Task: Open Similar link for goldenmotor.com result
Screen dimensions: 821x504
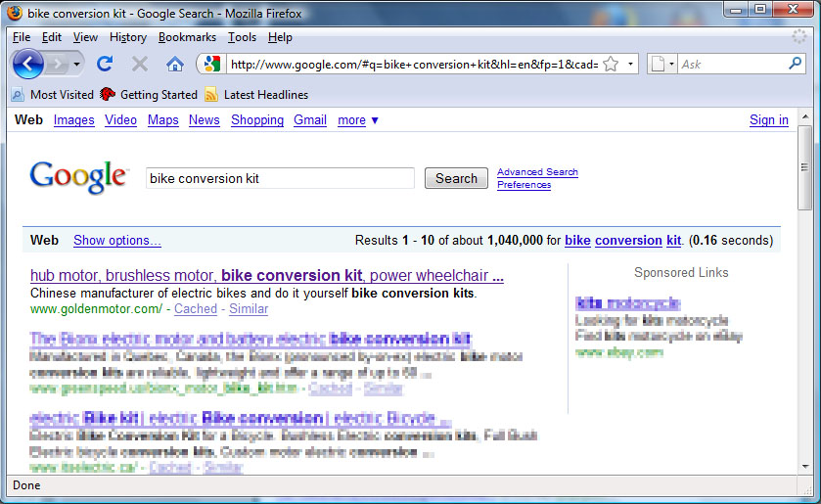Action: click(249, 309)
